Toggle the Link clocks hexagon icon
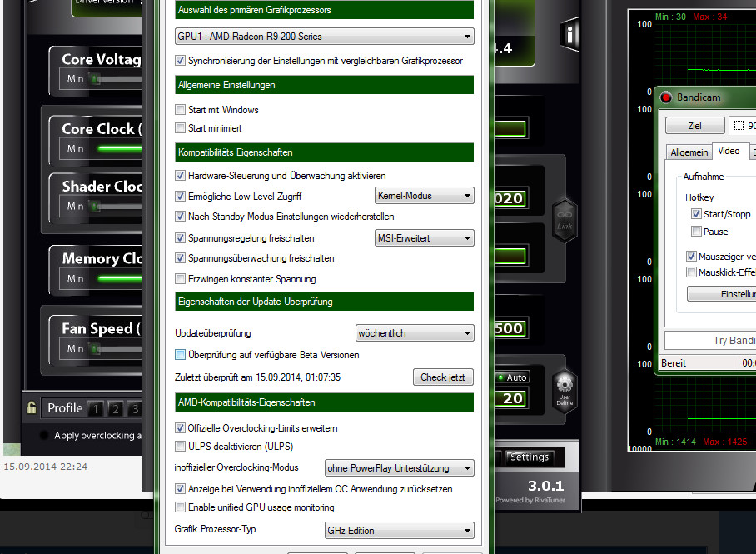 coord(565,220)
